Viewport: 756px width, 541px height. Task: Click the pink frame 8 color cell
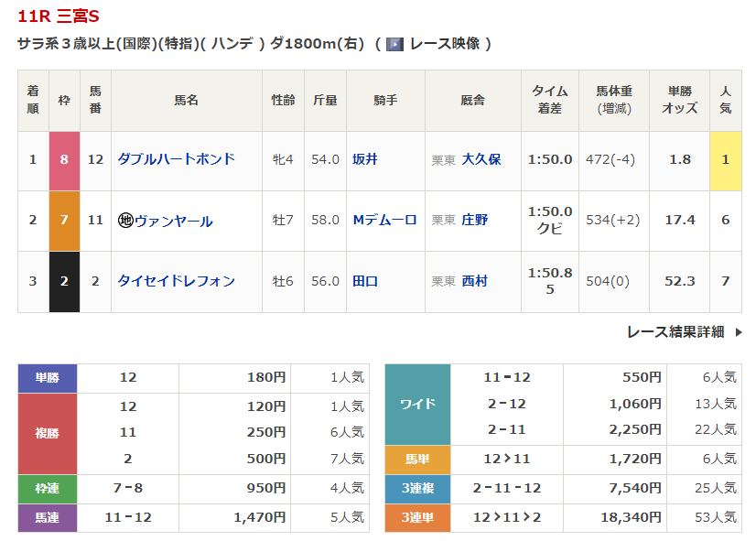coord(64,160)
